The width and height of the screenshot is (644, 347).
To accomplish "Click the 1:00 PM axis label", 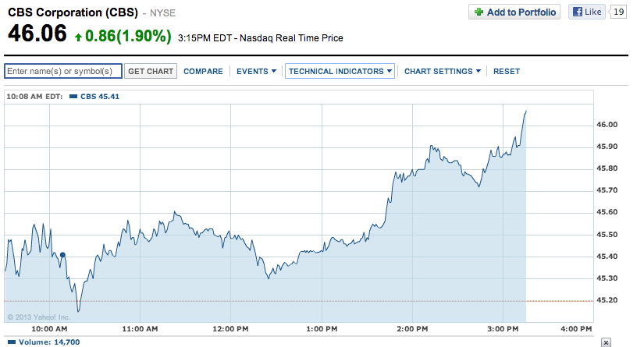I will pyautogui.click(x=322, y=329).
